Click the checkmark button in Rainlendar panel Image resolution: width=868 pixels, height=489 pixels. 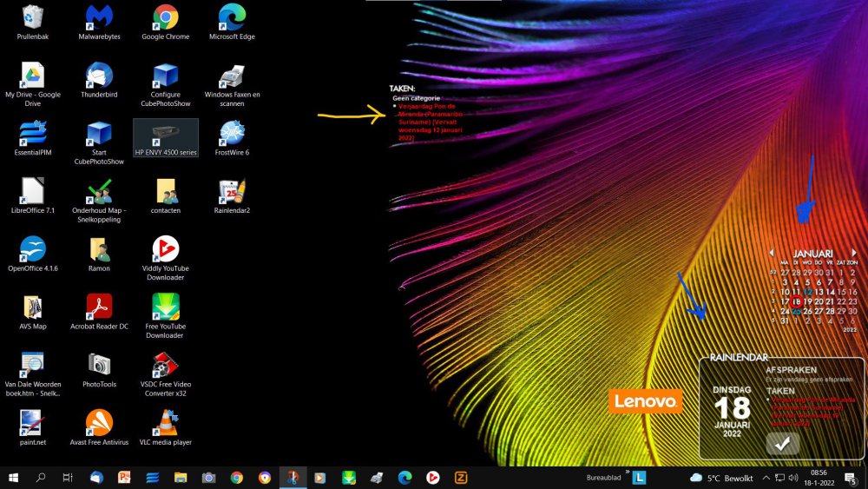pos(782,444)
